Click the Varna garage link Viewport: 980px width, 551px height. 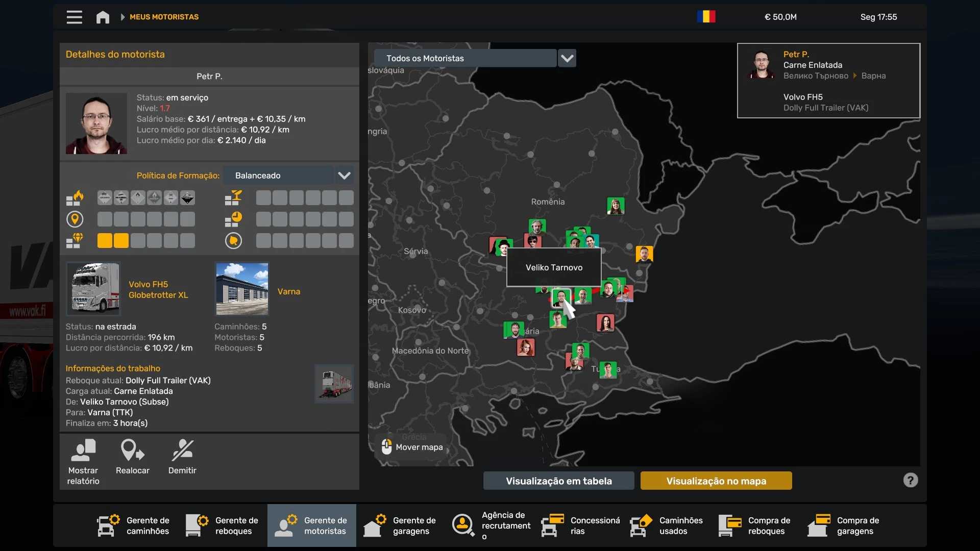[x=288, y=292]
